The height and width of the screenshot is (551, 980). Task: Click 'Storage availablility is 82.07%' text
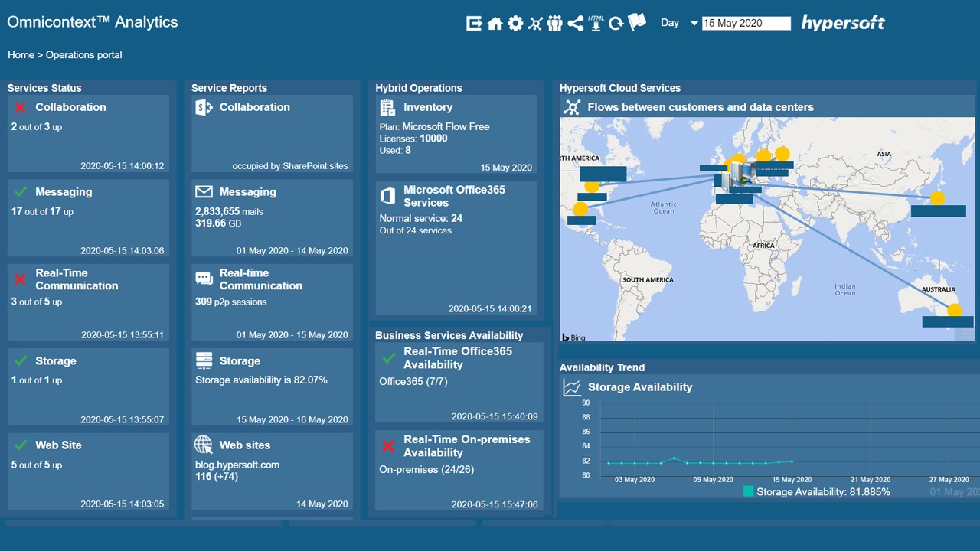[261, 380]
